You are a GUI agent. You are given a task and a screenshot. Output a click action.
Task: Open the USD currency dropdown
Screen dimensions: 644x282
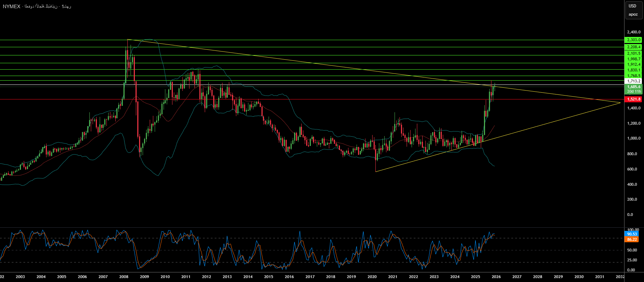(x=633, y=6)
